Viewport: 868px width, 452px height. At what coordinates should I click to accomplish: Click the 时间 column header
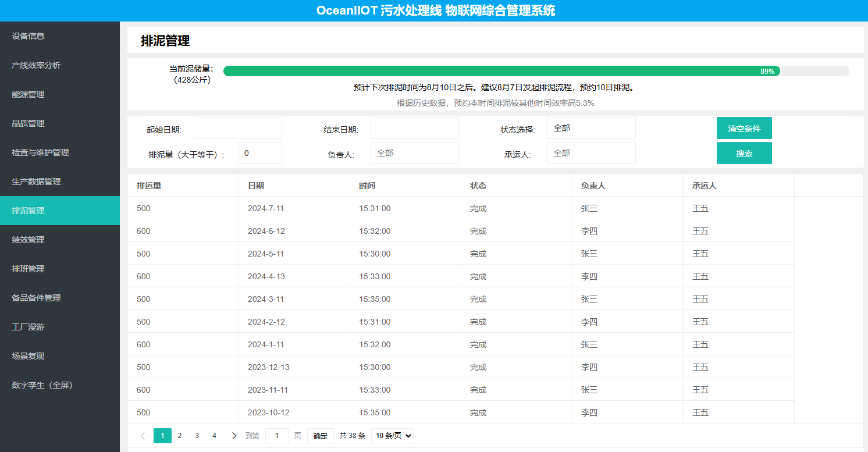[405, 186]
